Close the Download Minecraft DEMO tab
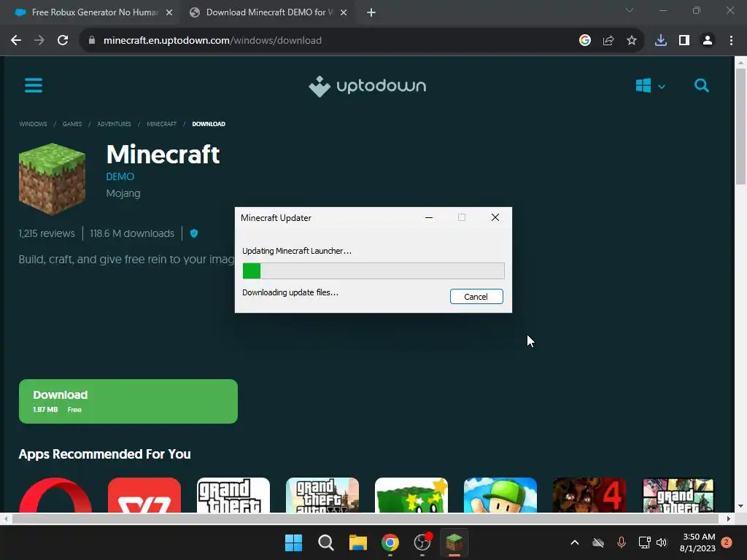This screenshot has height=560, width=747. (344, 12)
